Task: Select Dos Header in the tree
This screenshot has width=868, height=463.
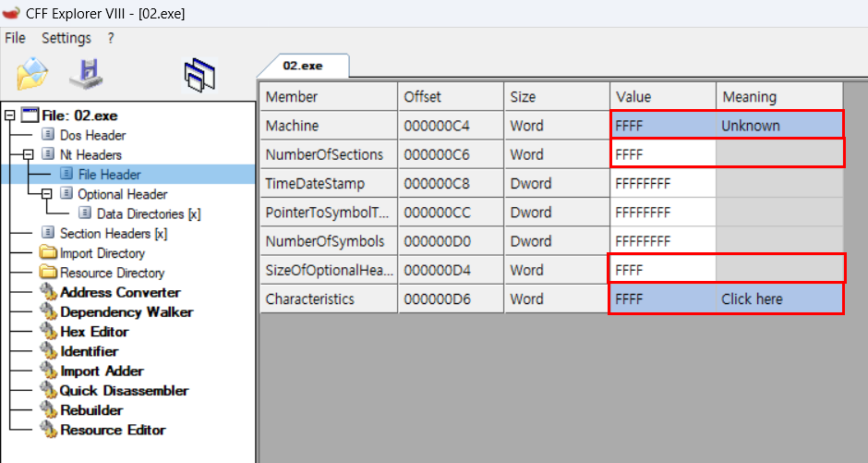Action: [92, 135]
